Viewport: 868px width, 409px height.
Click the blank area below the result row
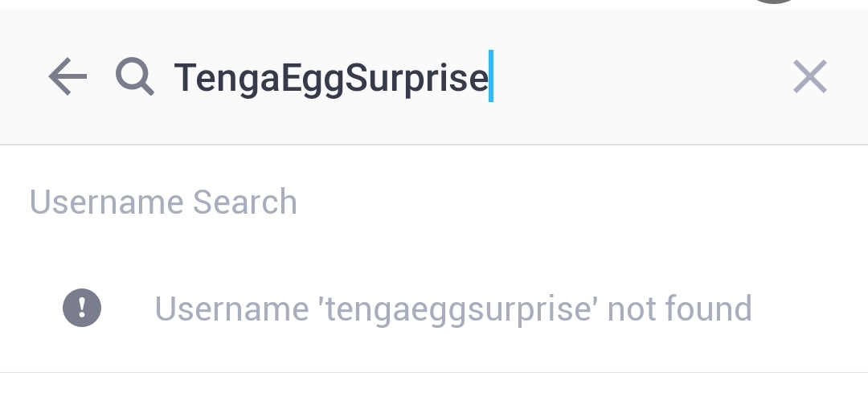pos(434,391)
